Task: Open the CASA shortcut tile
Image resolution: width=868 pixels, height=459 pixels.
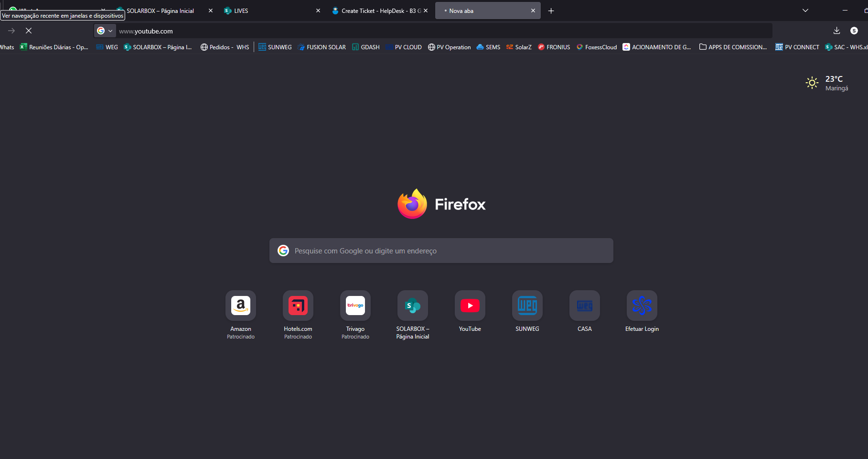Action: pos(584,306)
